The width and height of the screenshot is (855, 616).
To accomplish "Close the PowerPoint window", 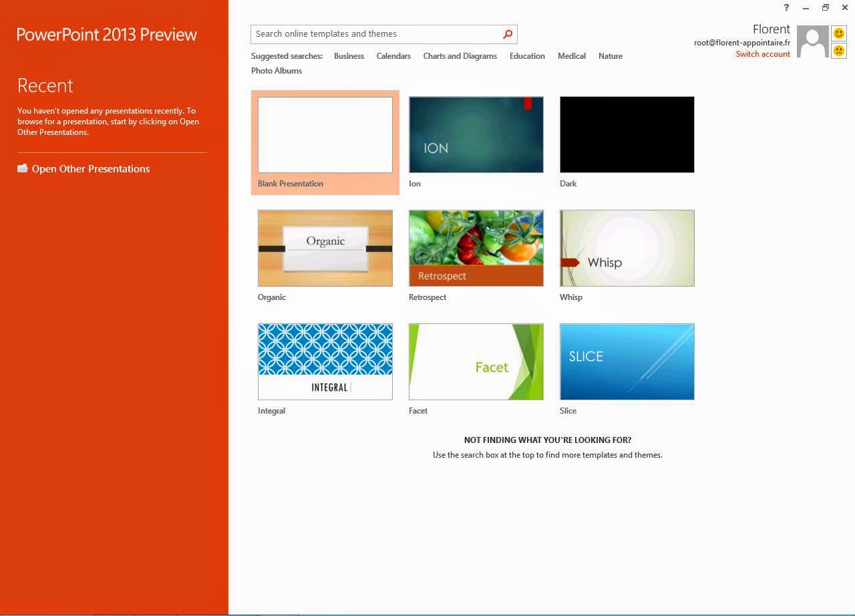I will coord(845,7).
